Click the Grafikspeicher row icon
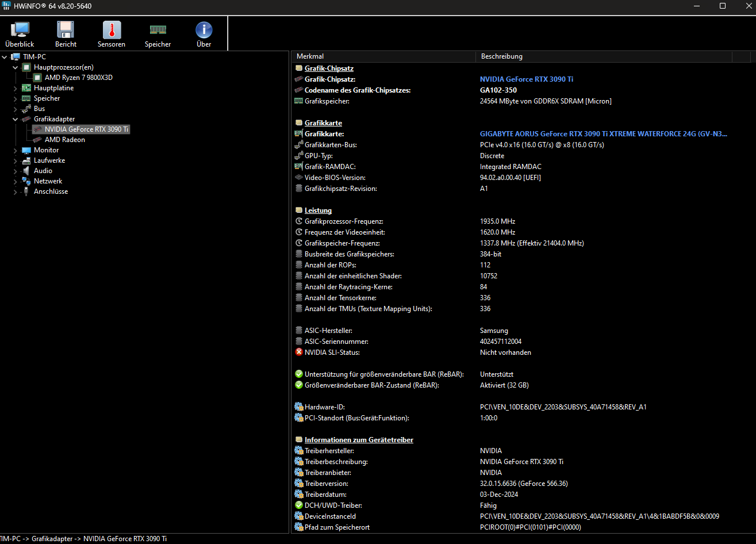 (x=298, y=101)
